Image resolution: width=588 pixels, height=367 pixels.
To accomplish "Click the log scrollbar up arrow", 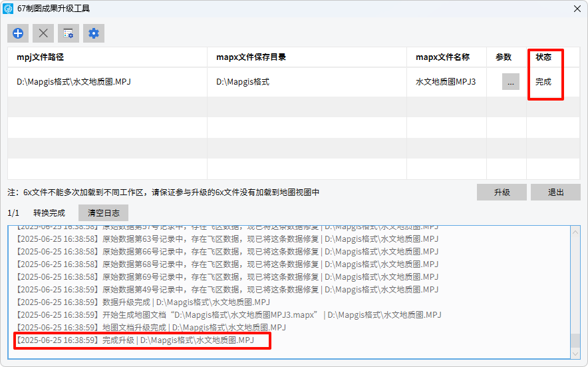I will tap(575, 230).
